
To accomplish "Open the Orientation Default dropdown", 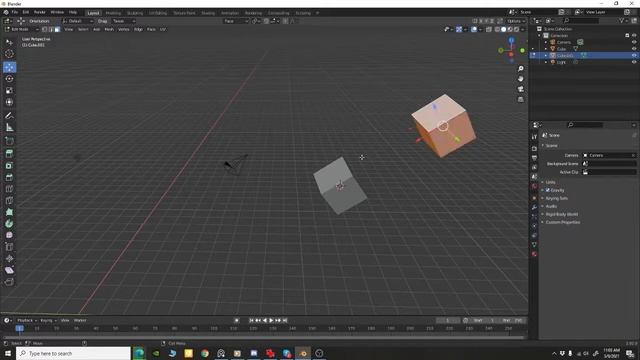I will point(78,21).
